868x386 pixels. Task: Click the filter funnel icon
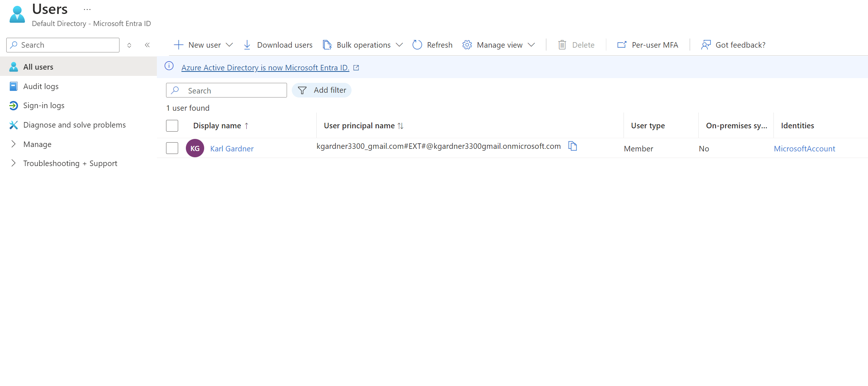(x=302, y=90)
